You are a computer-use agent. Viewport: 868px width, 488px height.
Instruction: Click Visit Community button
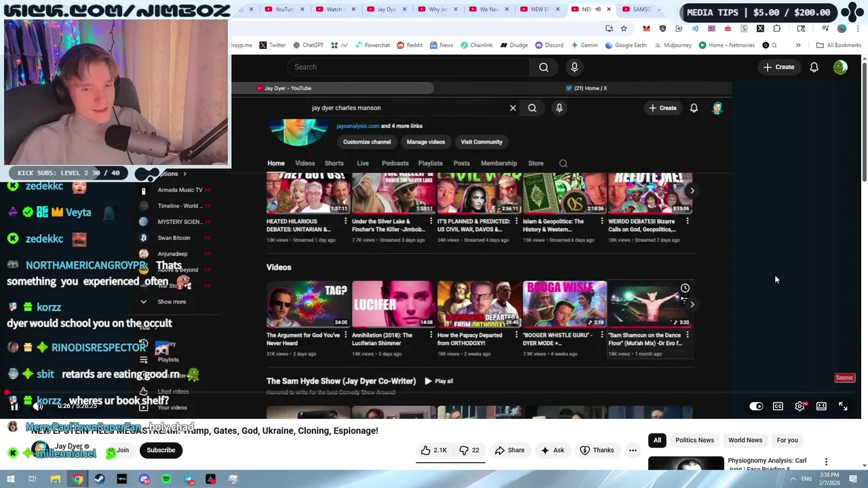tap(481, 142)
